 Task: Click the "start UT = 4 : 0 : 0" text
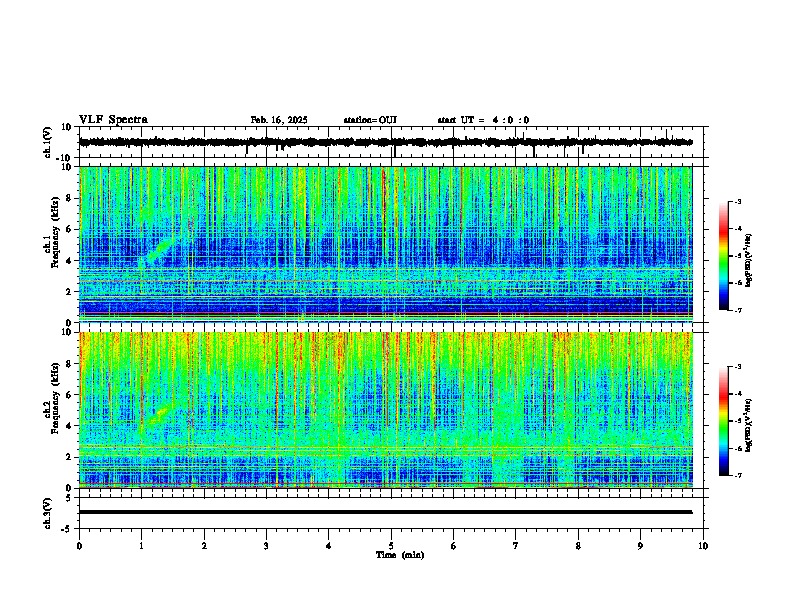(x=483, y=120)
